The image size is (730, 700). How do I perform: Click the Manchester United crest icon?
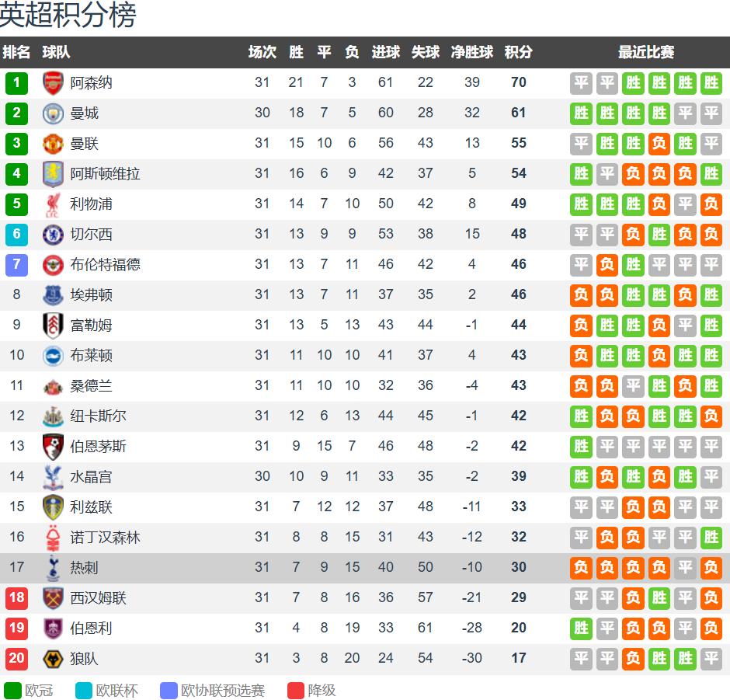pos(53,144)
